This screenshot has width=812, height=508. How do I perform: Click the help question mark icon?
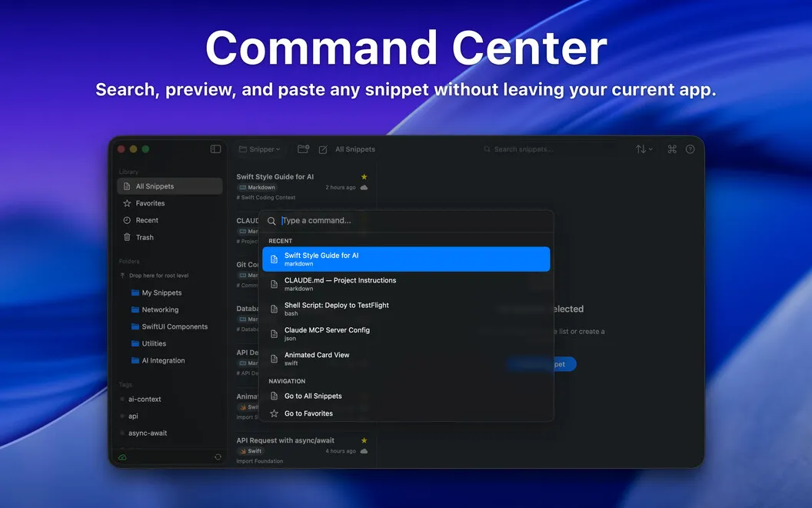coord(691,149)
